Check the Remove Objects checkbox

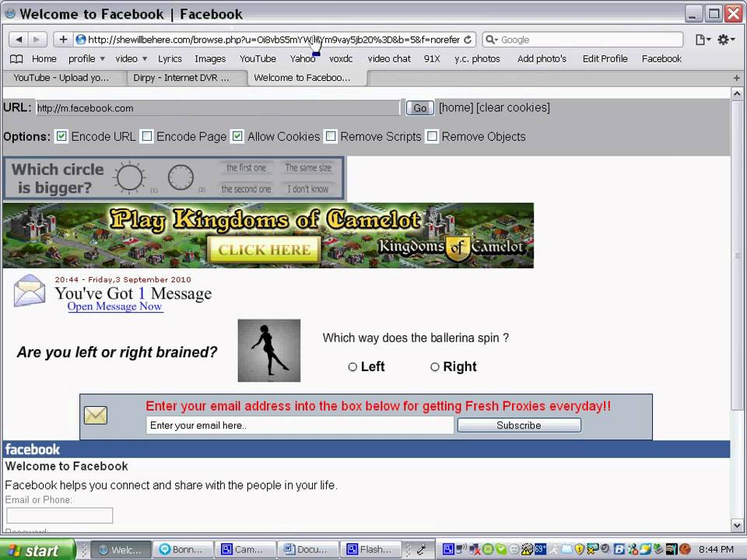pos(432,136)
